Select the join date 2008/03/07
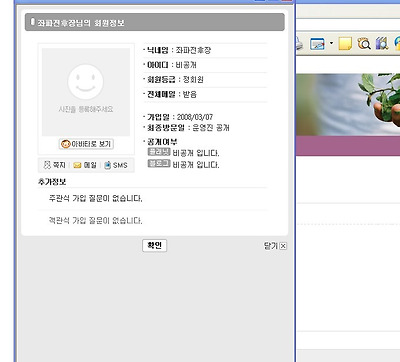The width and height of the screenshot is (400, 362). pos(195,117)
